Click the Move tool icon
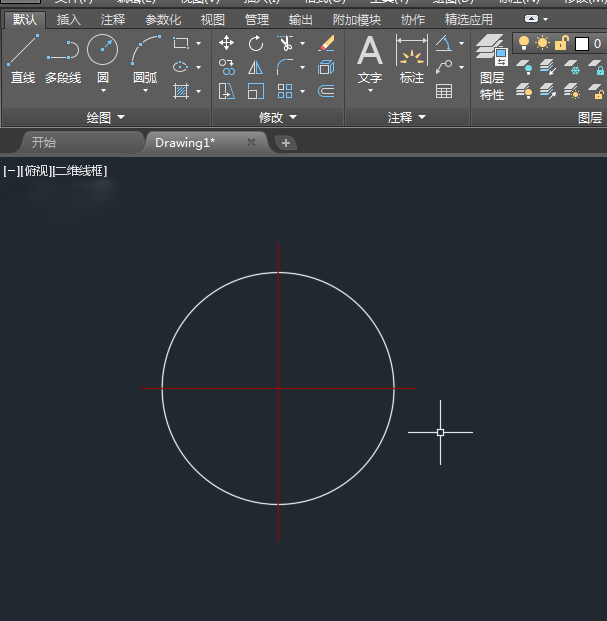The height and width of the screenshot is (621, 607). click(x=227, y=43)
